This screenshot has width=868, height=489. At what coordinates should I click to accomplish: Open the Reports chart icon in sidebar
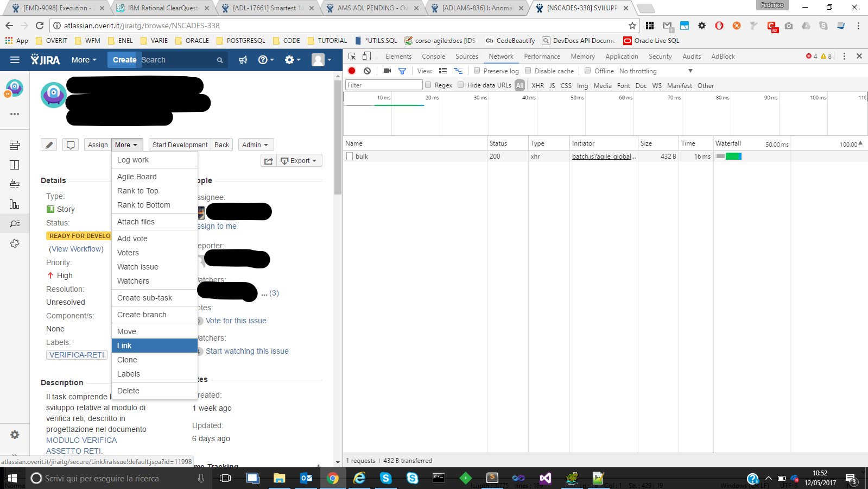coord(15,204)
